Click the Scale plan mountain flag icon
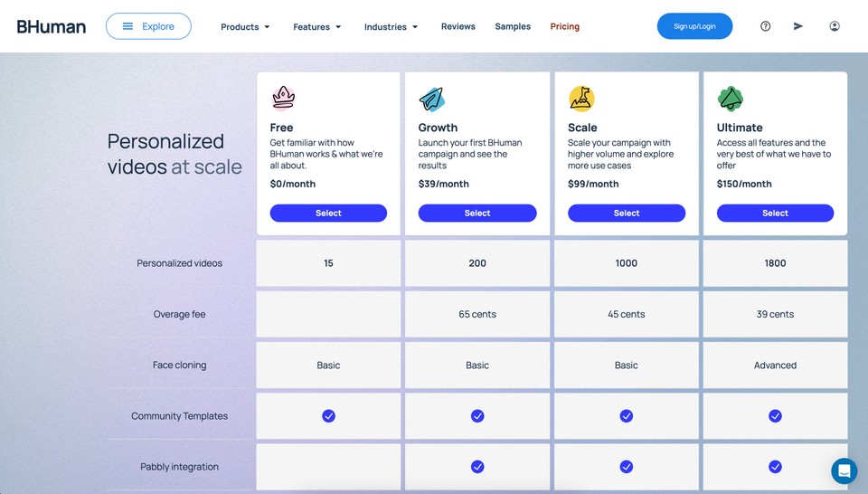Viewport: 868px width, 494px height. click(x=581, y=99)
